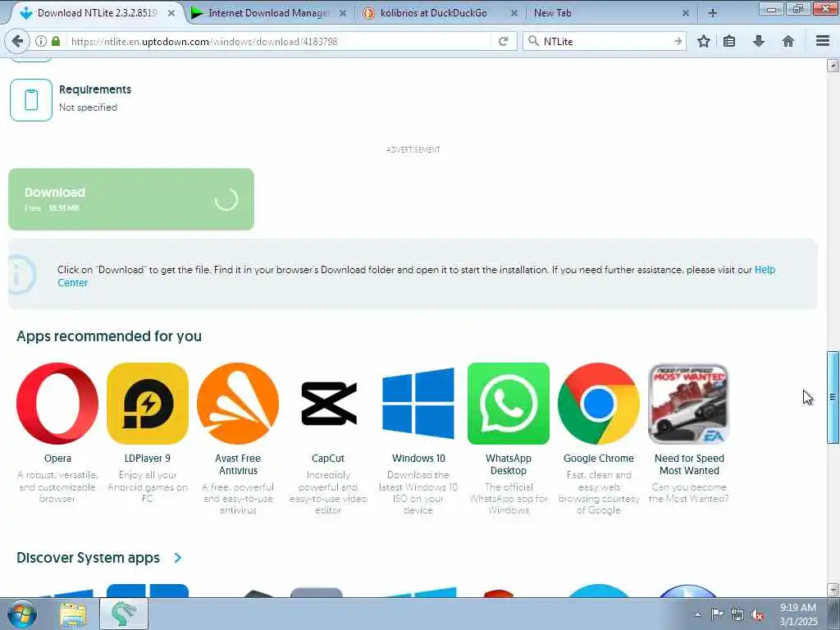This screenshot has height=630, width=840.
Task: Open the LDPlayer 9 app icon
Action: point(148,404)
